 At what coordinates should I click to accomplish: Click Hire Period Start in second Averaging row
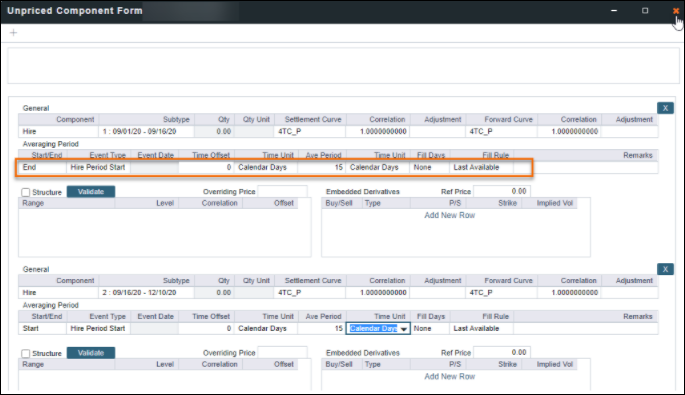click(x=98, y=329)
